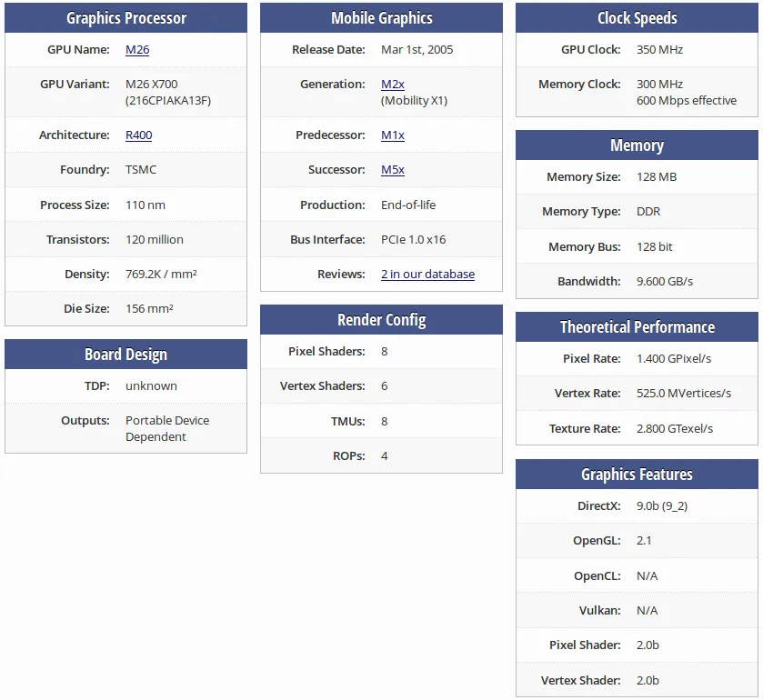Click the TMUs count 8

pos(385,422)
